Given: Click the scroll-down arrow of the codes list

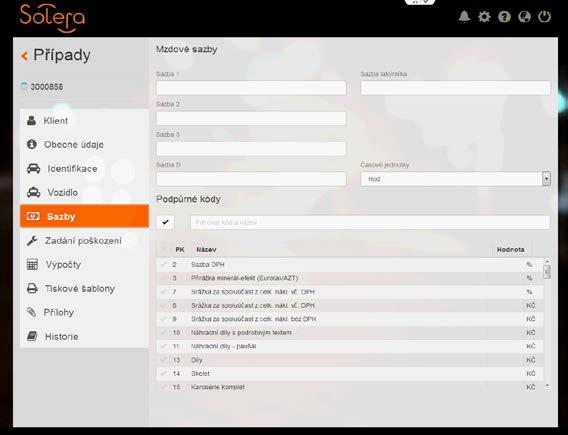Looking at the screenshot, I should pos(547,386).
